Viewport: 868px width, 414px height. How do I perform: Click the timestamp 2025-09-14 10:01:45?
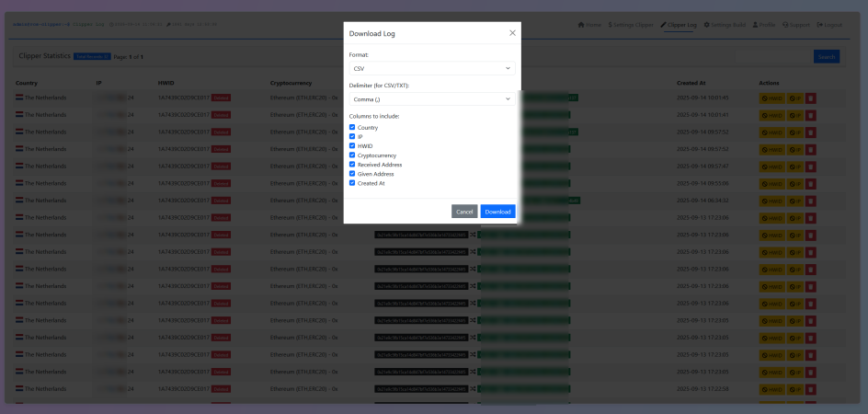tap(702, 98)
